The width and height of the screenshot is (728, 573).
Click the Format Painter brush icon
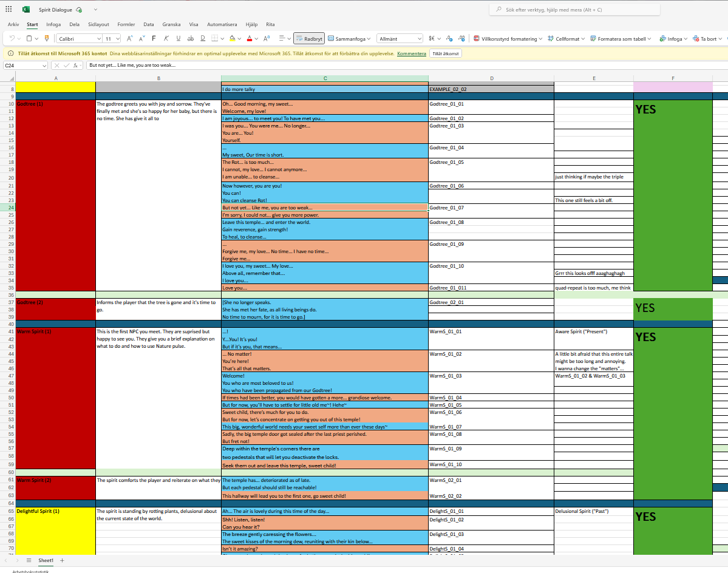[47, 38]
